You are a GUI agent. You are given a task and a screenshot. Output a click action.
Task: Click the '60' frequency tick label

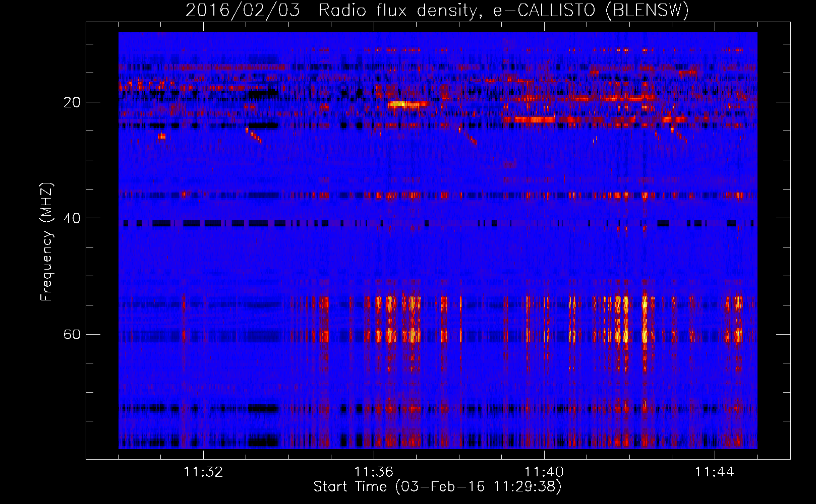72,334
